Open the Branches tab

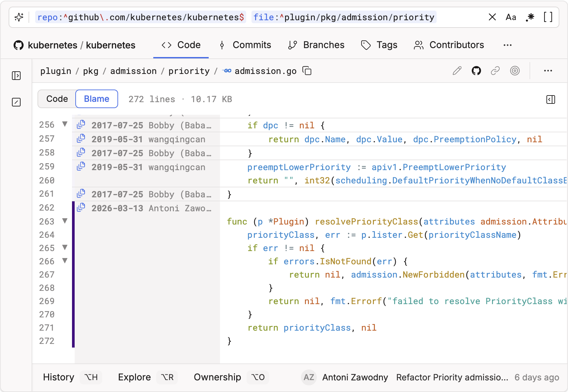(x=317, y=45)
